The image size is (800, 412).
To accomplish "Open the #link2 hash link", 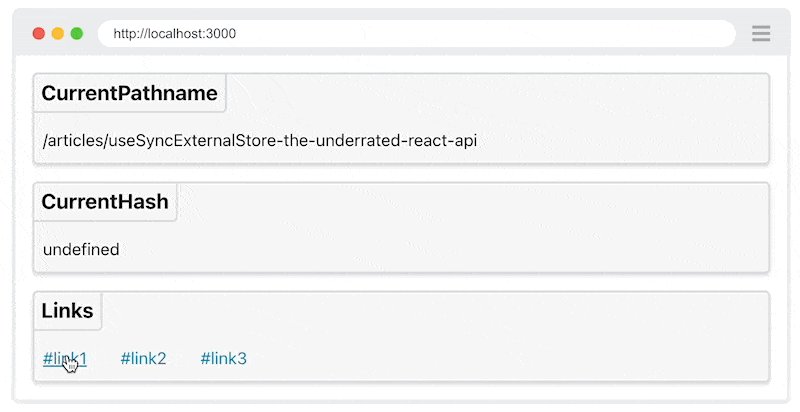I will 143,358.
